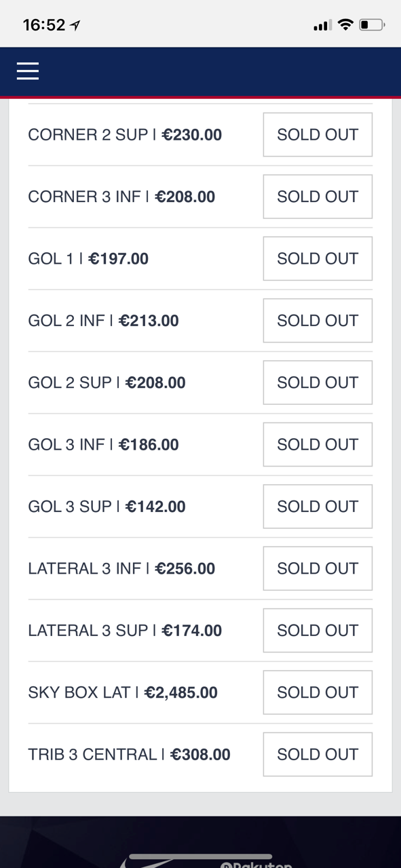Tap the location arrow beside the clock

click(x=75, y=26)
